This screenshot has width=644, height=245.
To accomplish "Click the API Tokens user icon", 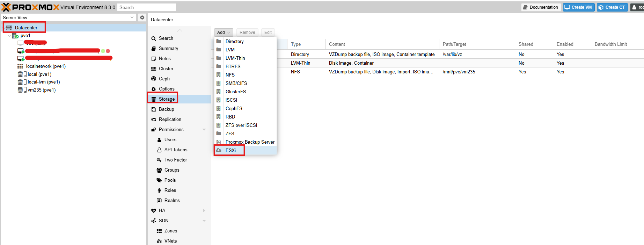I will point(159,150).
